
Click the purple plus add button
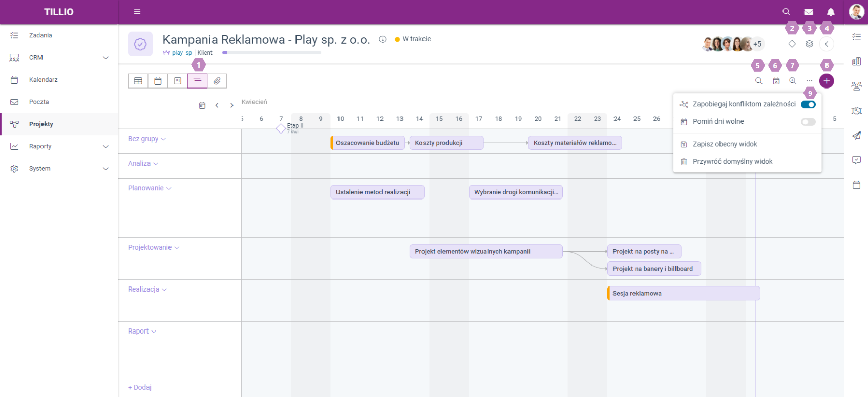(x=827, y=81)
